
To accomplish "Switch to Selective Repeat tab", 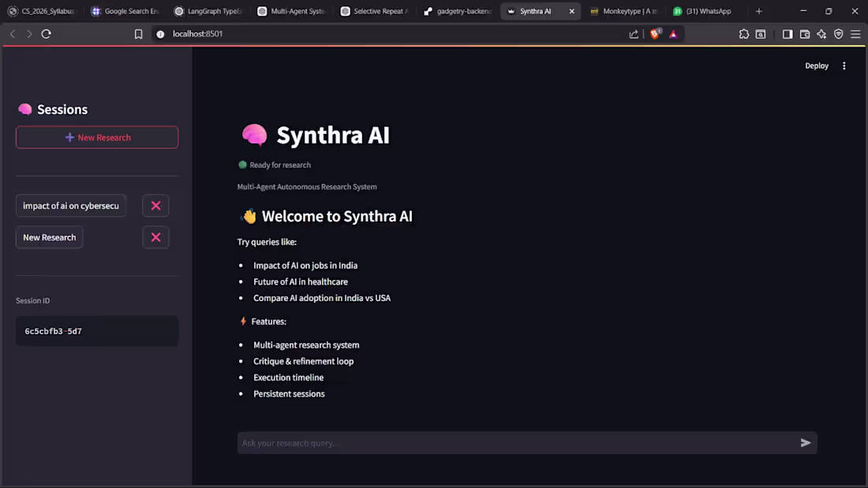I will (x=374, y=11).
